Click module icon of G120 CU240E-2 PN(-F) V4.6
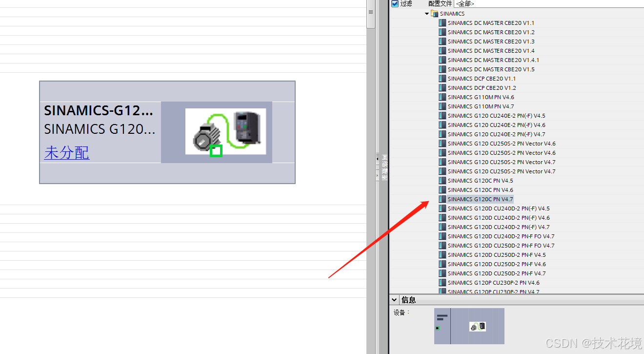Image resolution: width=644 pixels, height=354 pixels. [443, 125]
